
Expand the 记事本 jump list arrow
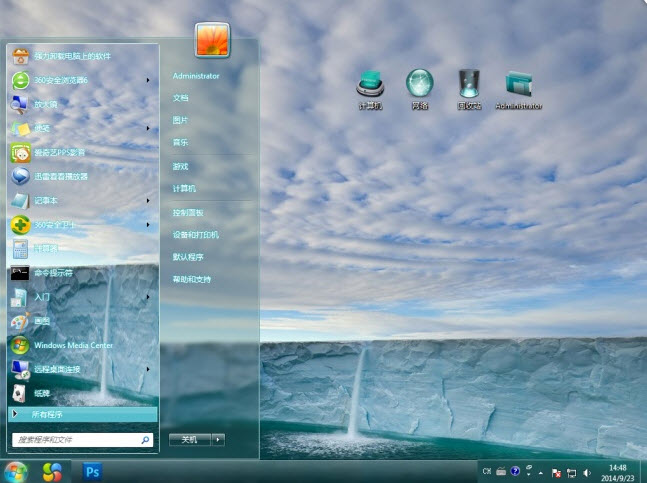[148, 200]
